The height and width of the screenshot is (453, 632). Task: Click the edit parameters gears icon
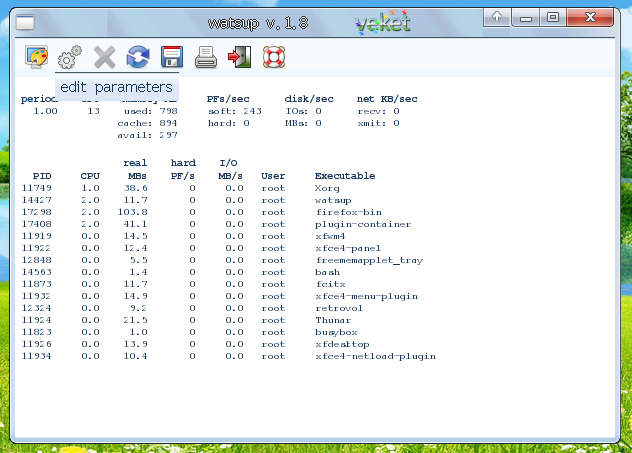tap(70, 57)
